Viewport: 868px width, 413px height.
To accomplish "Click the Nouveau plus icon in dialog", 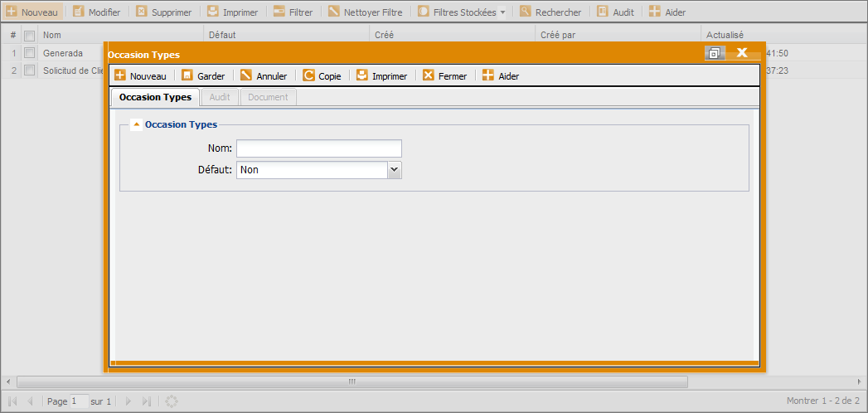I will pos(120,75).
